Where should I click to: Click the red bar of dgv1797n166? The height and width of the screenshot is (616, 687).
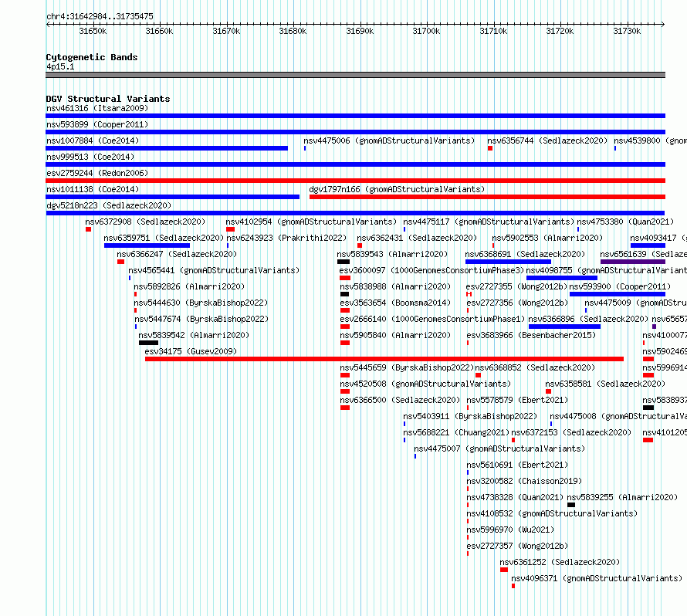(487, 197)
